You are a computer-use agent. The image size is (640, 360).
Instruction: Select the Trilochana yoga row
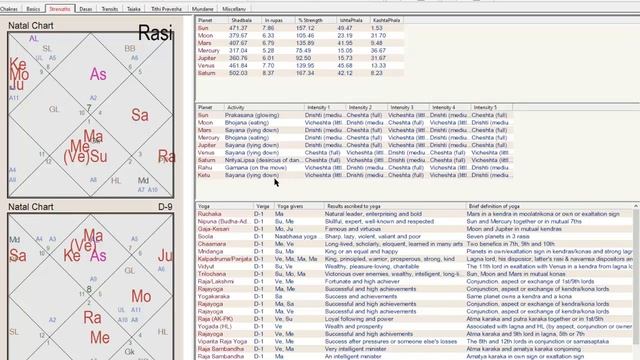point(414,274)
